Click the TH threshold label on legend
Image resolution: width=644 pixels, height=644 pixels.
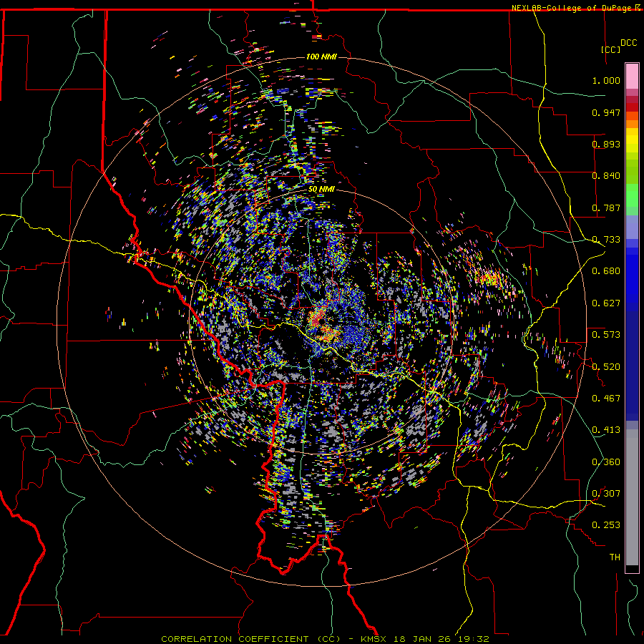pos(615,557)
